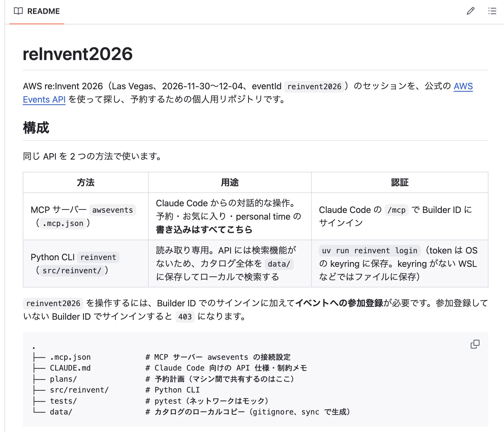Click the 同じ API を 2 つの方法 sentence
Viewport: 504px width, 432px height.
tap(92, 156)
